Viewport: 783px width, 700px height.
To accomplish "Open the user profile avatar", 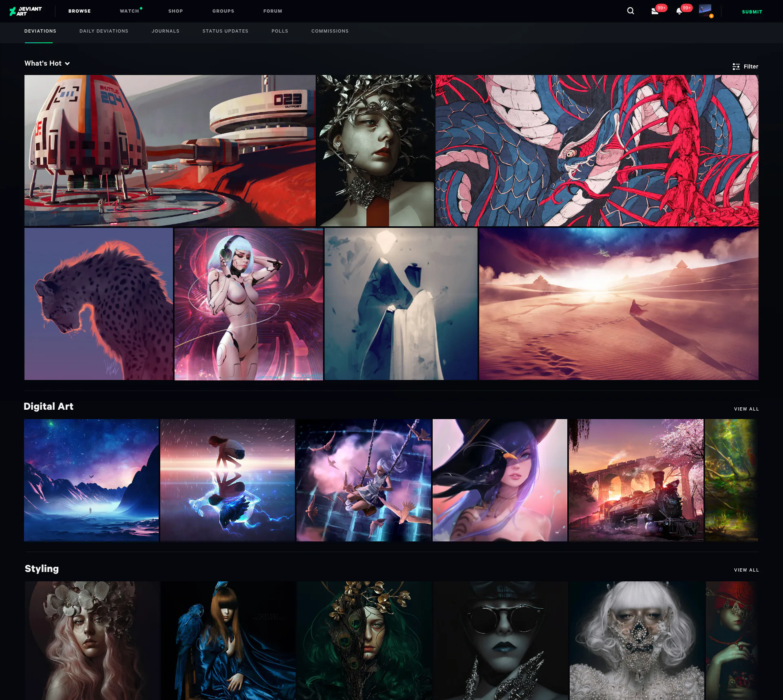I will click(x=705, y=10).
